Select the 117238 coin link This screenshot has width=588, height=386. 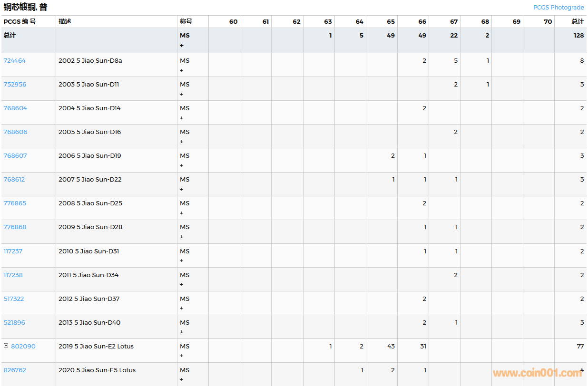(x=13, y=275)
